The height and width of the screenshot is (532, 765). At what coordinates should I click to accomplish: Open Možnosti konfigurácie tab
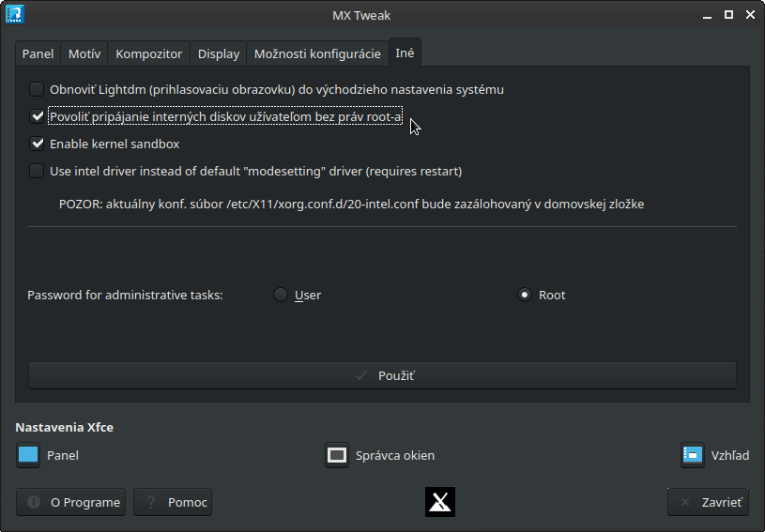pyautogui.click(x=317, y=53)
